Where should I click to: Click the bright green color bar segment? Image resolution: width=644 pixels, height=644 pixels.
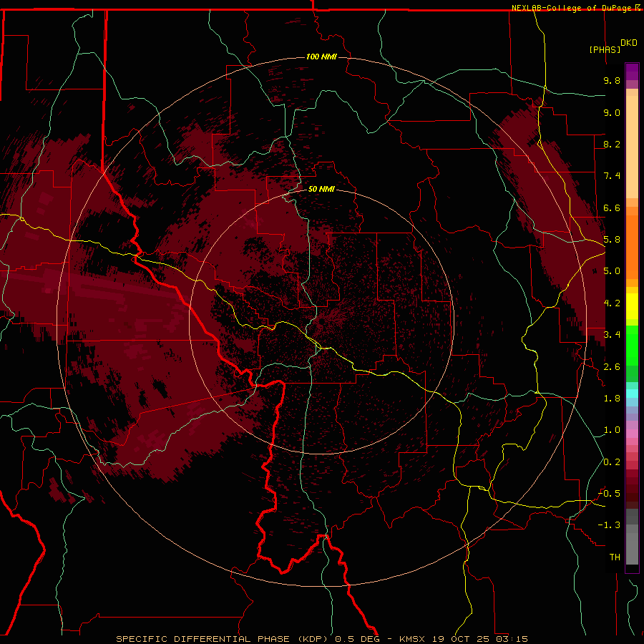pyautogui.click(x=632, y=346)
